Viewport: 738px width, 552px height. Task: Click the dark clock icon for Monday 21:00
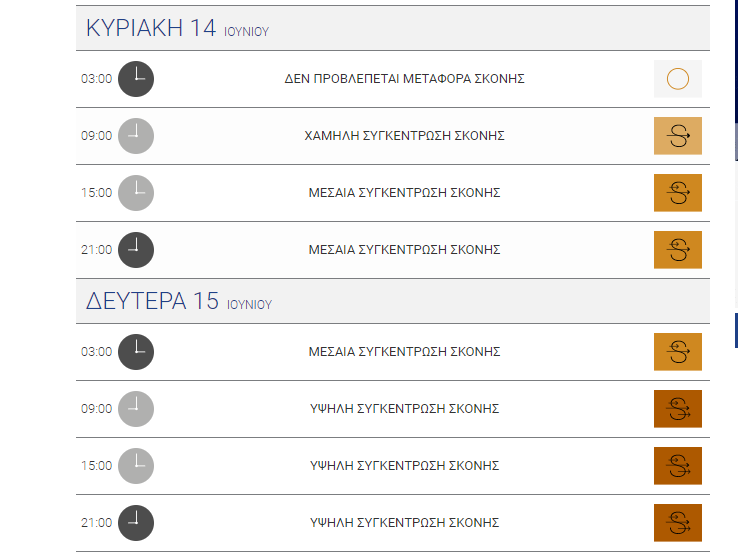pyautogui.click(x=136, y=522)
